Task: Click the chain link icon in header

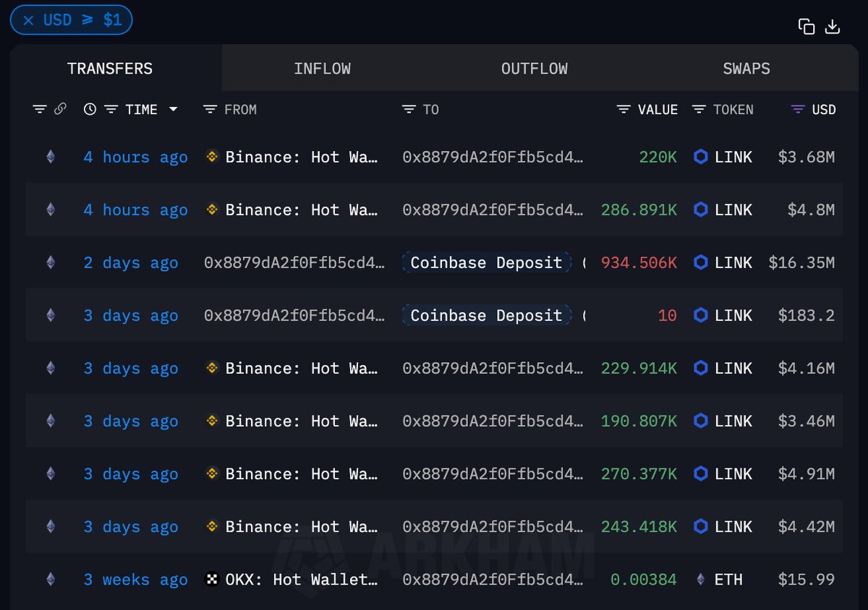Action: (x=61, y=109)
